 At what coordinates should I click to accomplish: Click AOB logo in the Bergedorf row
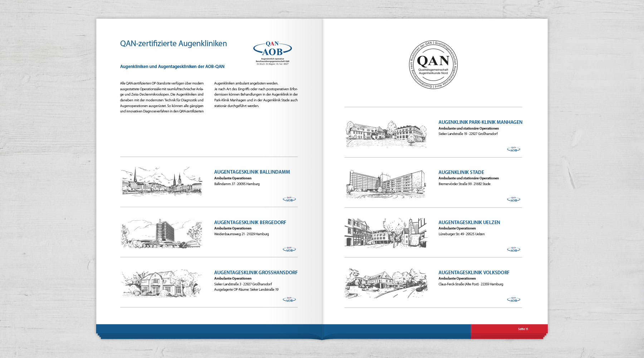point(289,249)
